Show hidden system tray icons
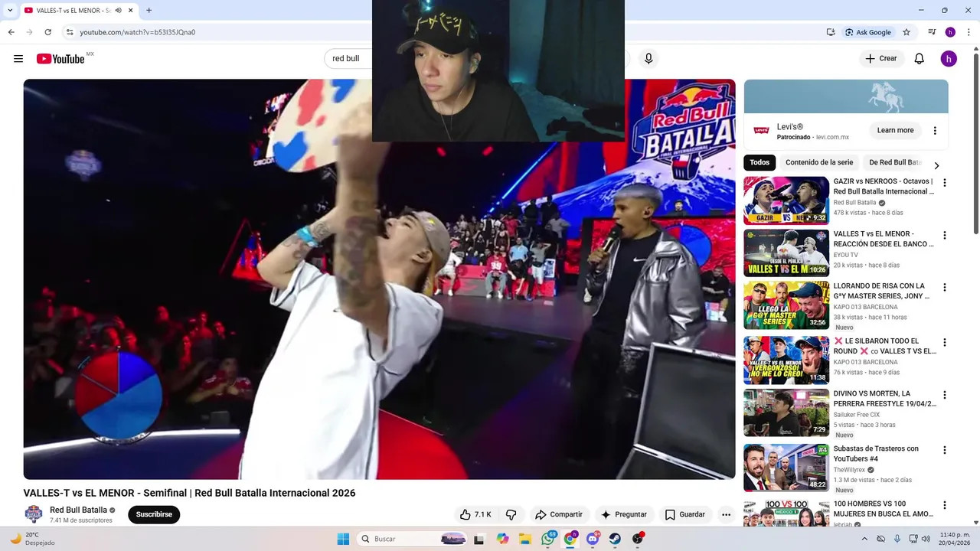Image resolution: width=980 pixels, height=551 pixels. point(865,539)
